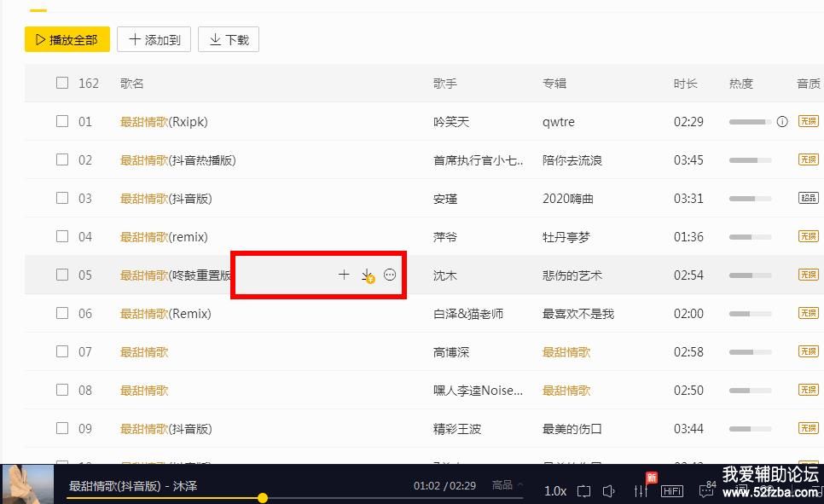Screen dimensions: 824x504
Task: Sort by the 时长 column header
Action: (x=685, y=83)
